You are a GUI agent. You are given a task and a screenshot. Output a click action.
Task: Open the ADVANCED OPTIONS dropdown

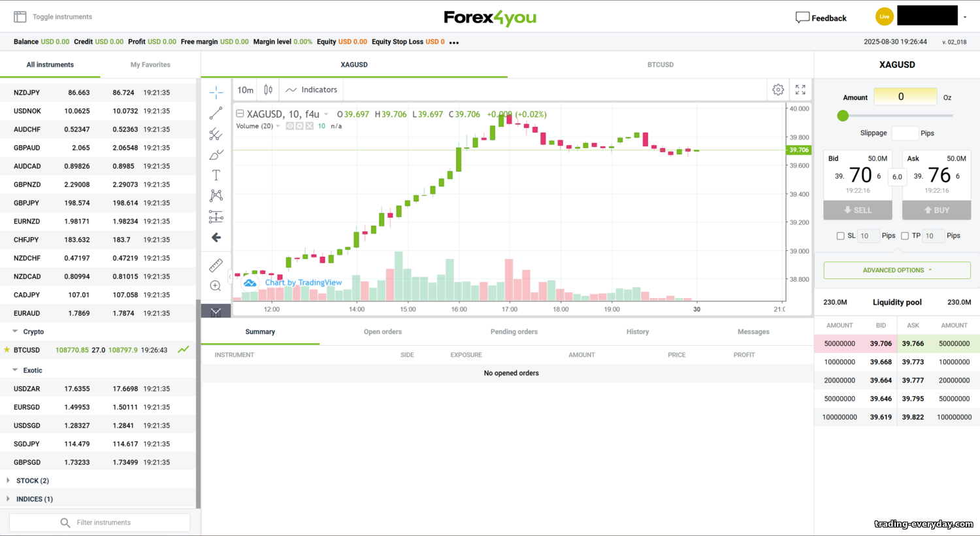point(896,270)
